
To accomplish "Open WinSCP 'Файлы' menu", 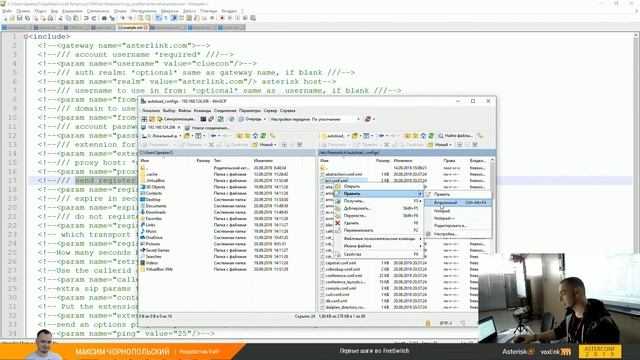I will 184,111.
